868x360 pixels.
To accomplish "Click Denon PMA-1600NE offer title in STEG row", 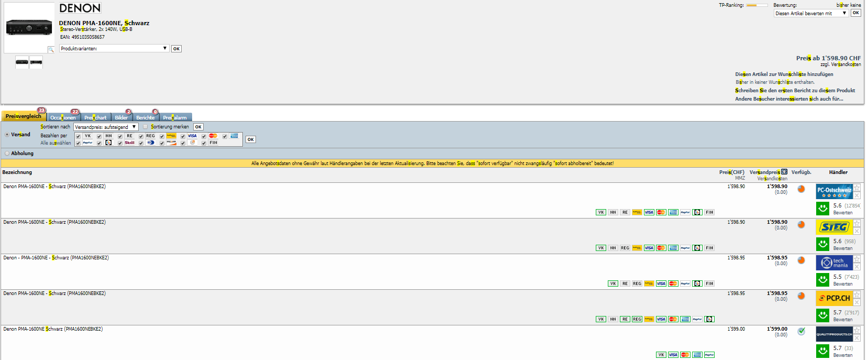I will click(x=54, y=222).
